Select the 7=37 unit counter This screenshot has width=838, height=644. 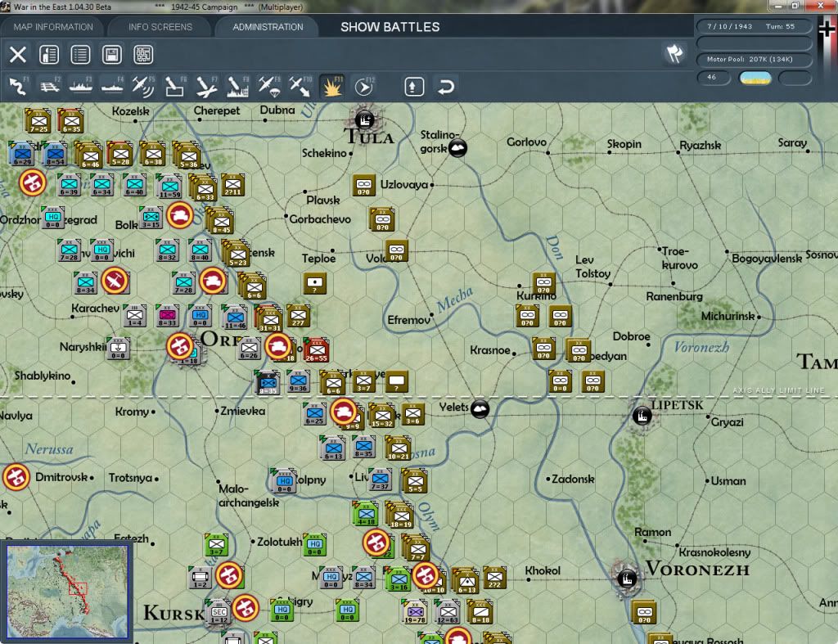380,479
